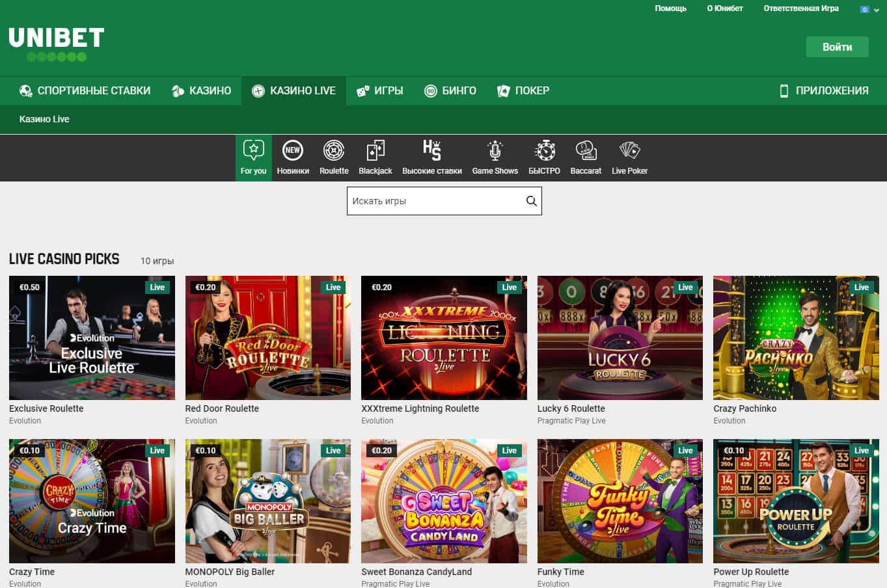Open the Live Poker category icon

(629, 151)
